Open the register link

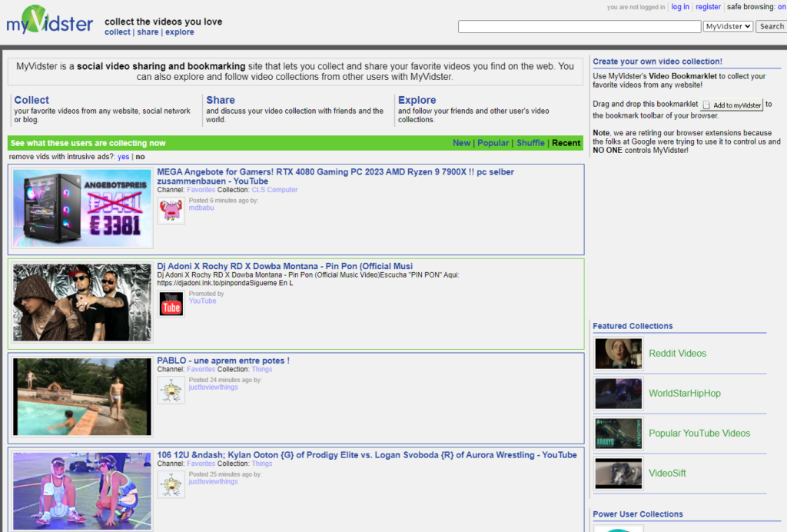708,7
